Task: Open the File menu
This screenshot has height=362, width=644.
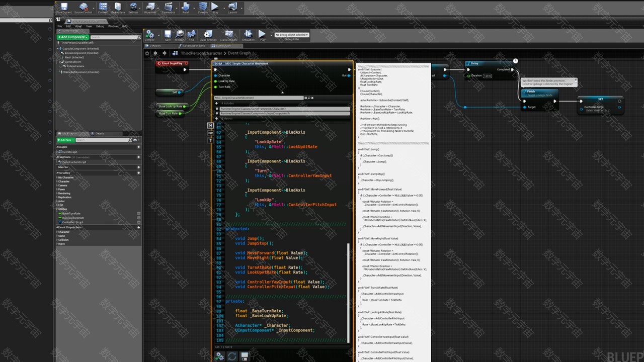Action: click(59, 26)
